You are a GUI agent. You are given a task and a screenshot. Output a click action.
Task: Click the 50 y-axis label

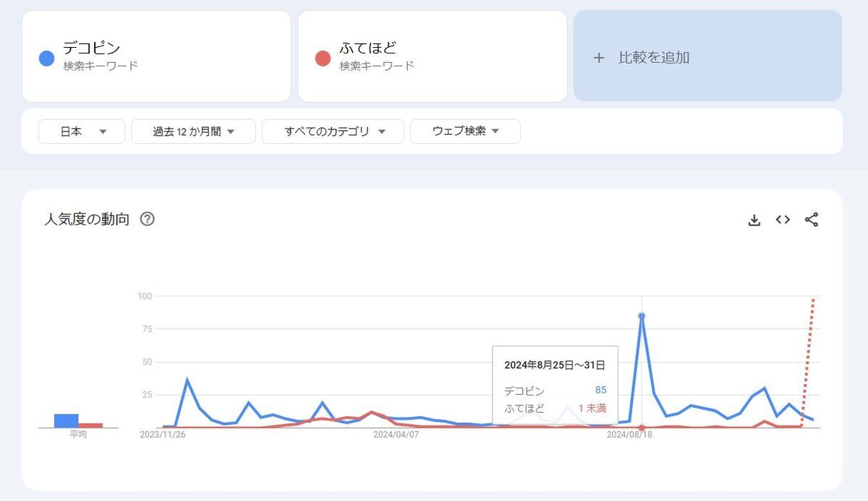click(x=147, y=361)
